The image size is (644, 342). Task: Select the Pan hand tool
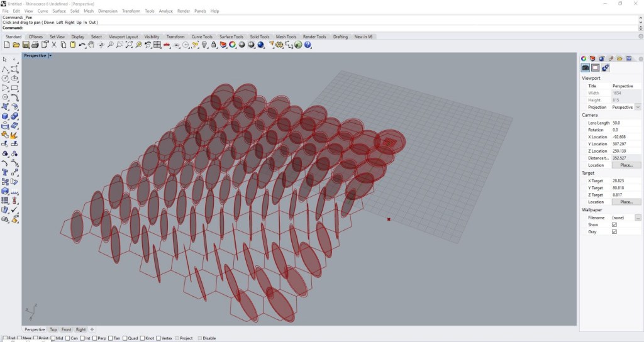91,45
